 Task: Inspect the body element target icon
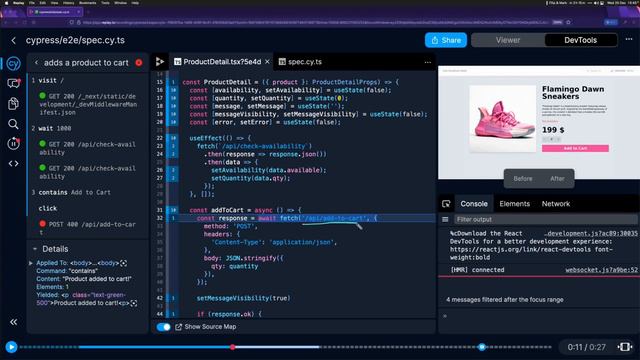(x=124, y=263)
